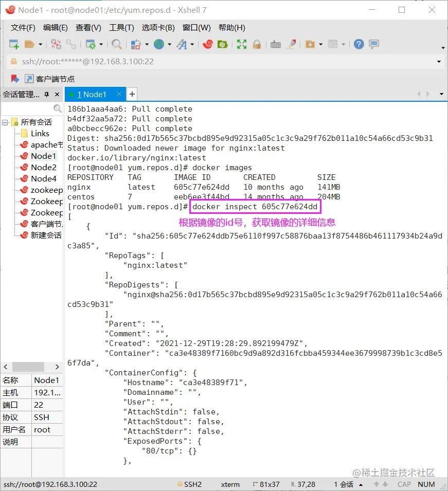The height and width of the screenshot is (491, 448).
Task: Open the tab list dropdown arrow
Action: 441,94
